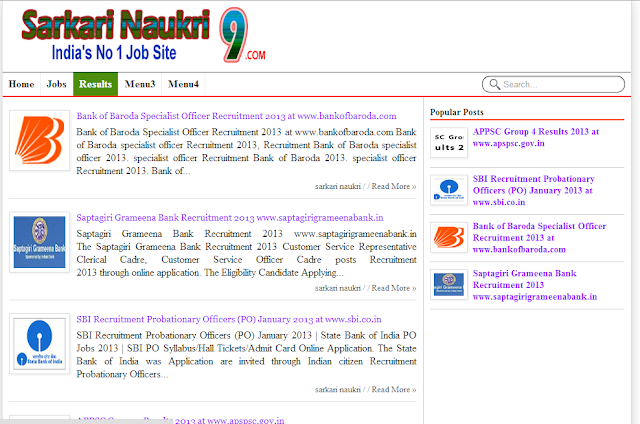
Task: Click the SBI Recruitment post summary text
Action: 246,355
